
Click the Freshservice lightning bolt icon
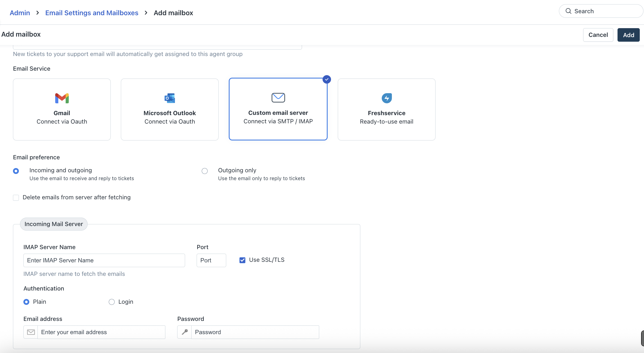[387, 98]
